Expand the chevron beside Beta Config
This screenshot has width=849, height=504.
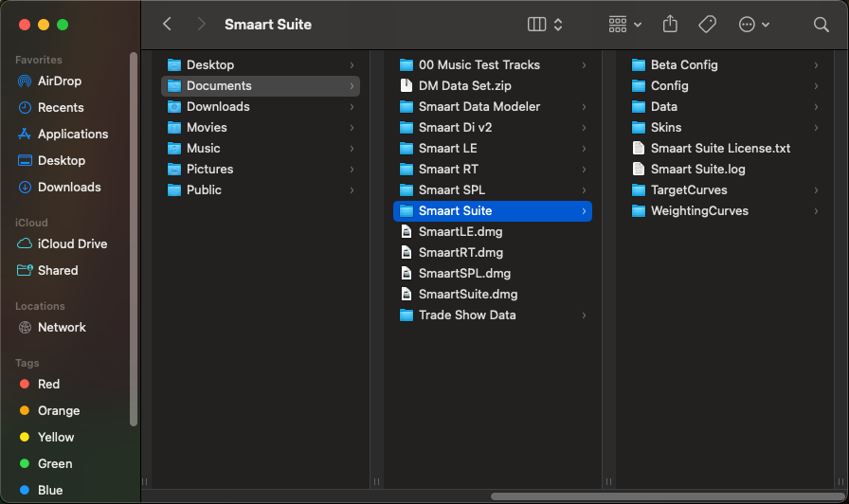click(816, 65)
